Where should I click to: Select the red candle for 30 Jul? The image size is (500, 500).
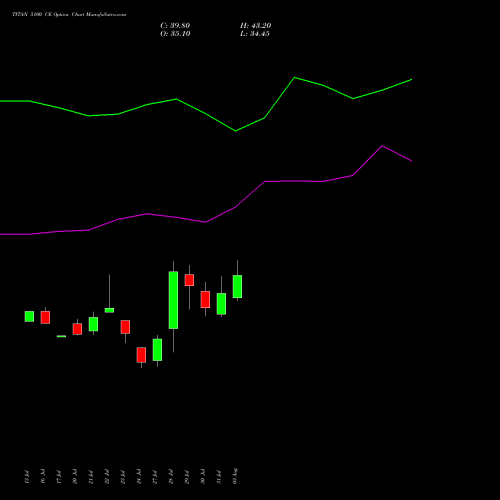coord(205,299)
